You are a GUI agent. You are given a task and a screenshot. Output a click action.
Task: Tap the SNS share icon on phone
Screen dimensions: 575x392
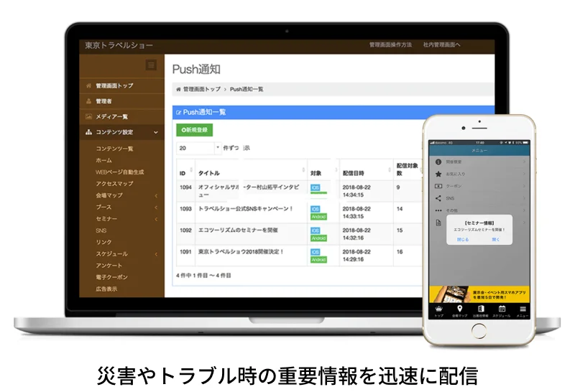click(438, 198)
